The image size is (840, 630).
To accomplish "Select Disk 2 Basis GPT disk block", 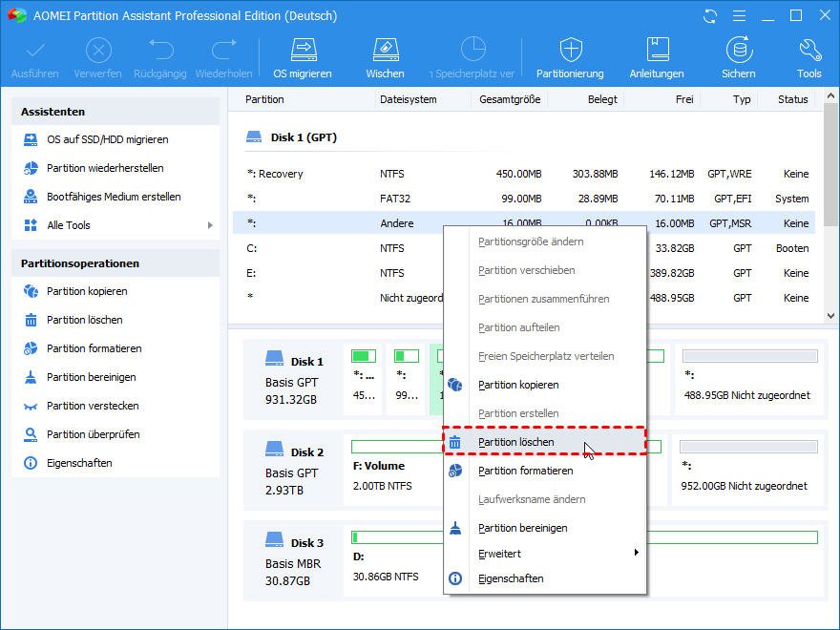I will click(294, 471).
